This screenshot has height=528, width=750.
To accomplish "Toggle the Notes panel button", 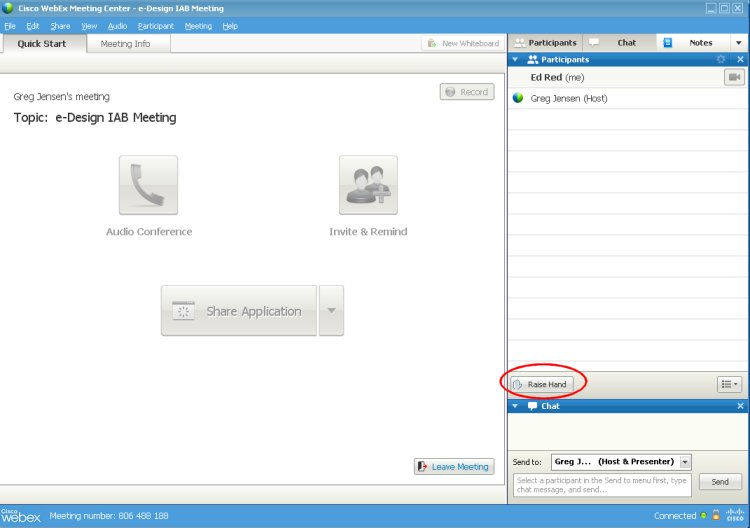I will coord(693,43).
